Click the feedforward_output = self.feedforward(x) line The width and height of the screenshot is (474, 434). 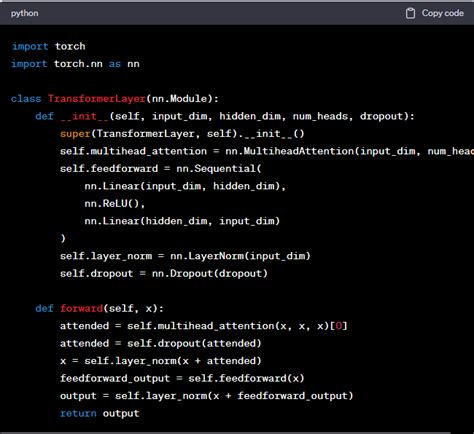[x=182, y=378]
